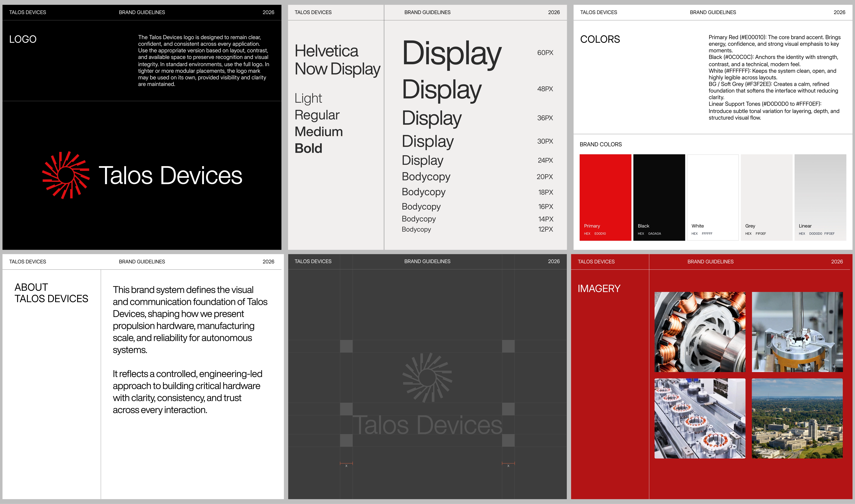The width and height of the screenshot is (855, 504).
Task: Select the "Bold" font weight sample
Action: pos(308,148)
